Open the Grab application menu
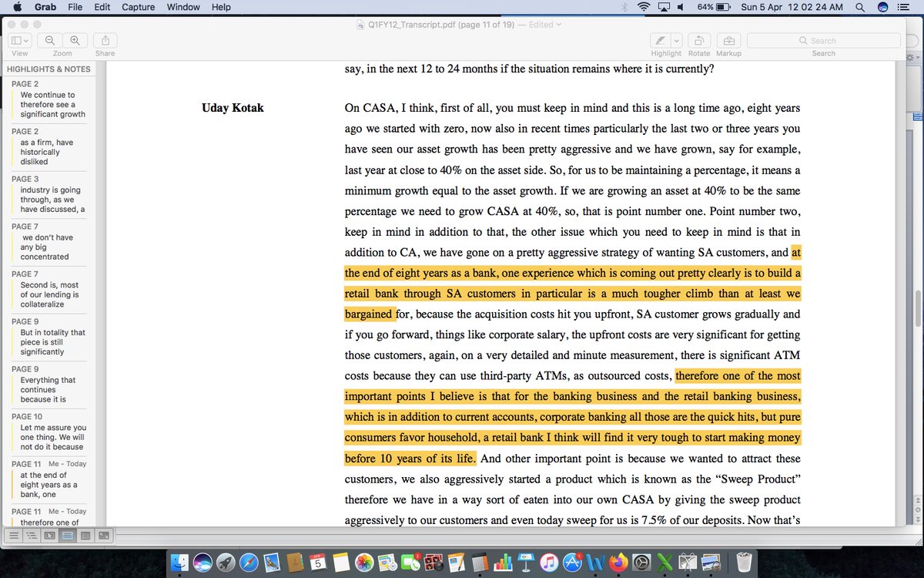This screenshot has height=578, width=924. (45, 7)
